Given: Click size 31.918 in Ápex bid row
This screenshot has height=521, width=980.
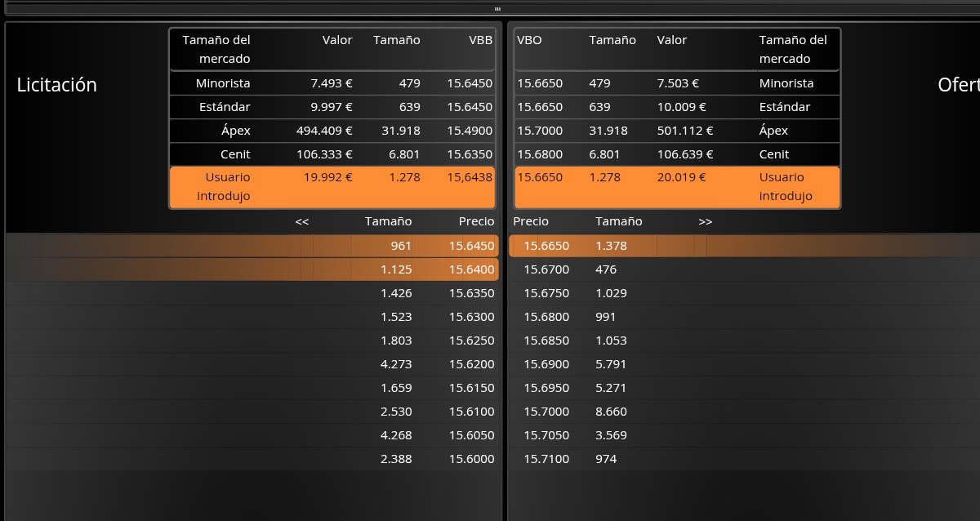Looking at the screenshot, I should (401, 131).
